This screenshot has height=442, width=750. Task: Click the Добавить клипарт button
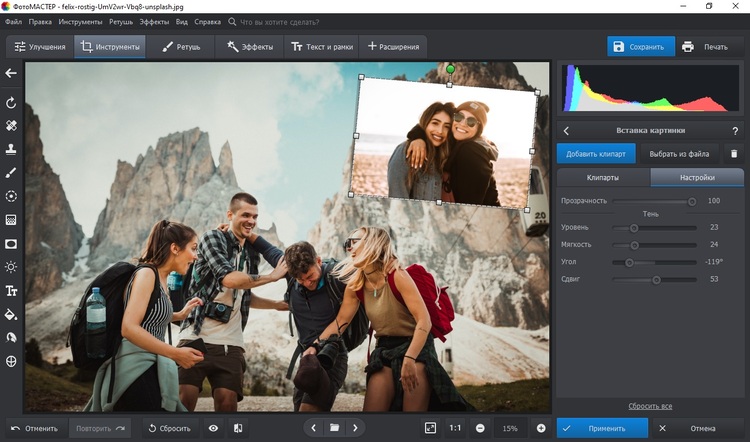[x=596, y=154]
